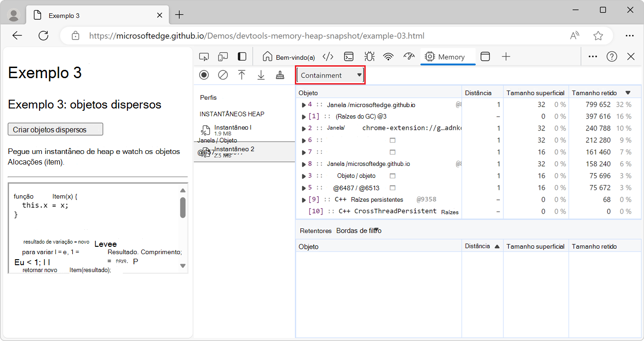Select the Exemplo 3 browser tab
This screenshot has width=644, height=341.
coord(97,15)
